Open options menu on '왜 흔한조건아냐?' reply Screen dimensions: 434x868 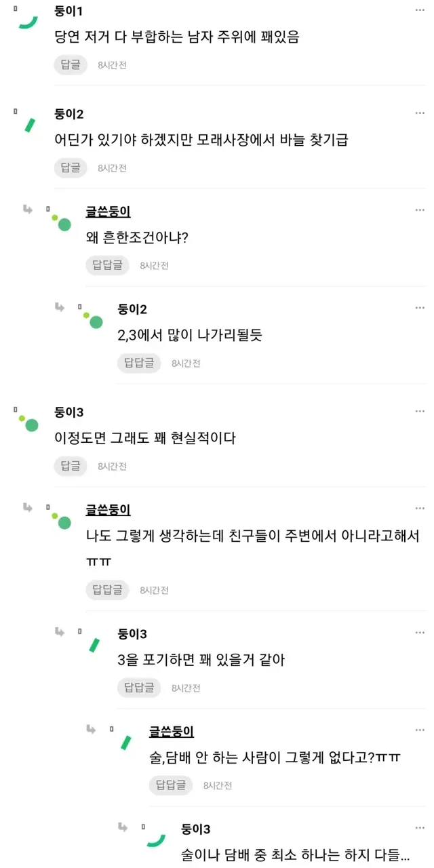click(420, 211)
